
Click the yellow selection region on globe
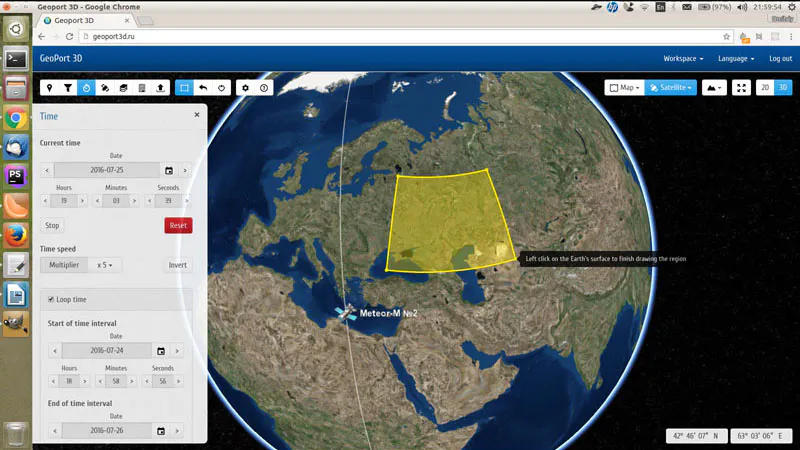point(449,222)
